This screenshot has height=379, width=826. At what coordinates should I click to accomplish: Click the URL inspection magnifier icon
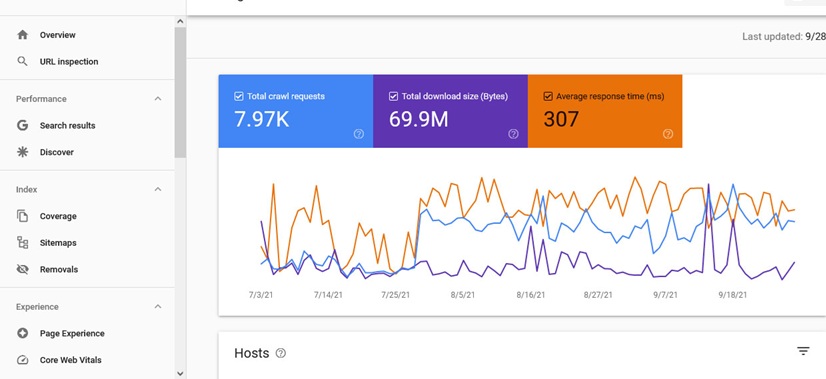coord(22,61)
